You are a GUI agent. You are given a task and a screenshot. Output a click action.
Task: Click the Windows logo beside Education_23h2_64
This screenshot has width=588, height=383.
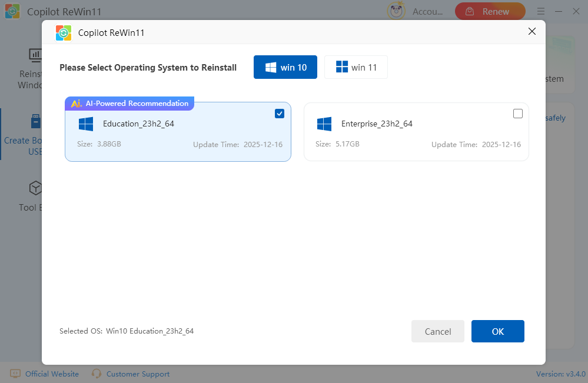click(86, 124)
